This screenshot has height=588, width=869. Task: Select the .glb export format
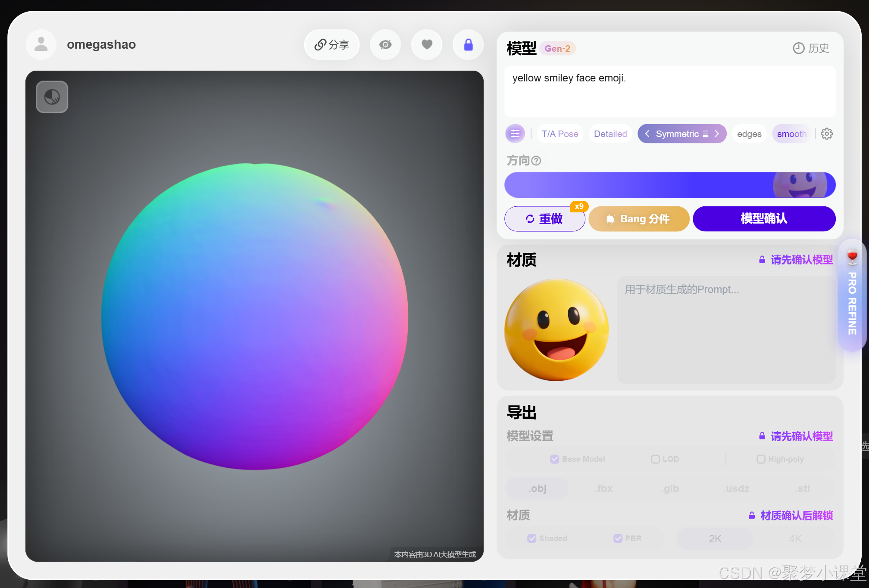coord(670,488)
